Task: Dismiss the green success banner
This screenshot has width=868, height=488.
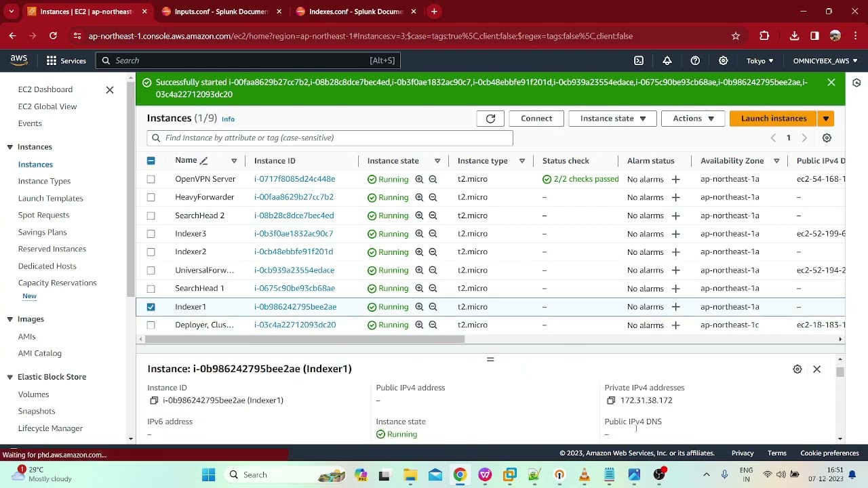Action: point(831,83)
